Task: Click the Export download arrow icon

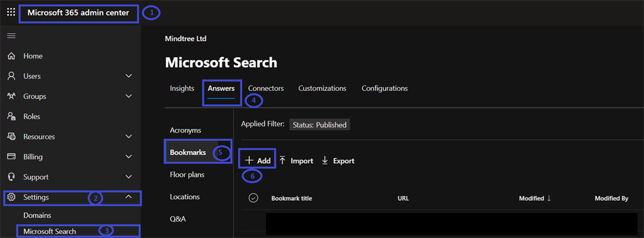Action: coord(325,160)
